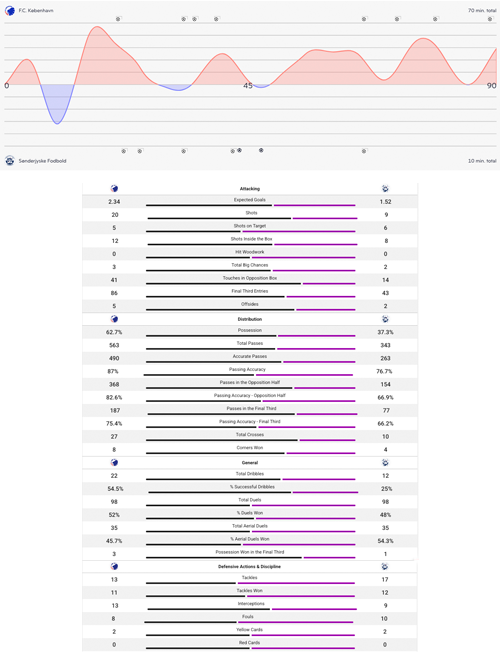Click Touches in Opposition Box value 41
Screen dimensions: 500x654
click(x=114, y=280)
